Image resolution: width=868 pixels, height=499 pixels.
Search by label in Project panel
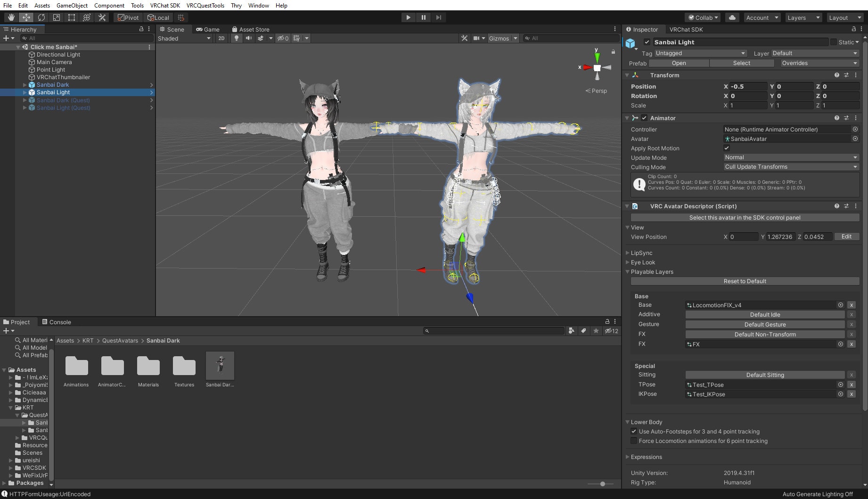[583, 331]
